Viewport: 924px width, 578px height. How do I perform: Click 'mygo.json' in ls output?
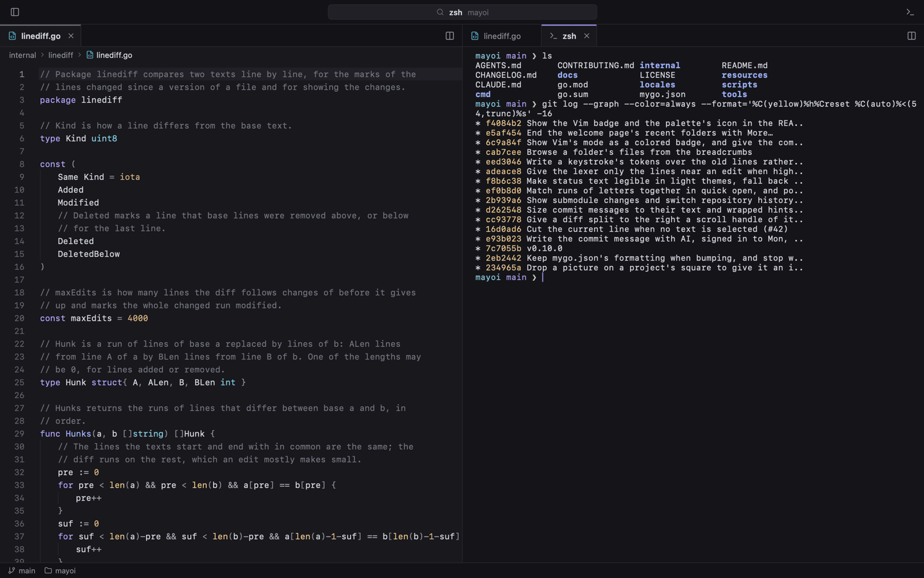tap(662, 94)
